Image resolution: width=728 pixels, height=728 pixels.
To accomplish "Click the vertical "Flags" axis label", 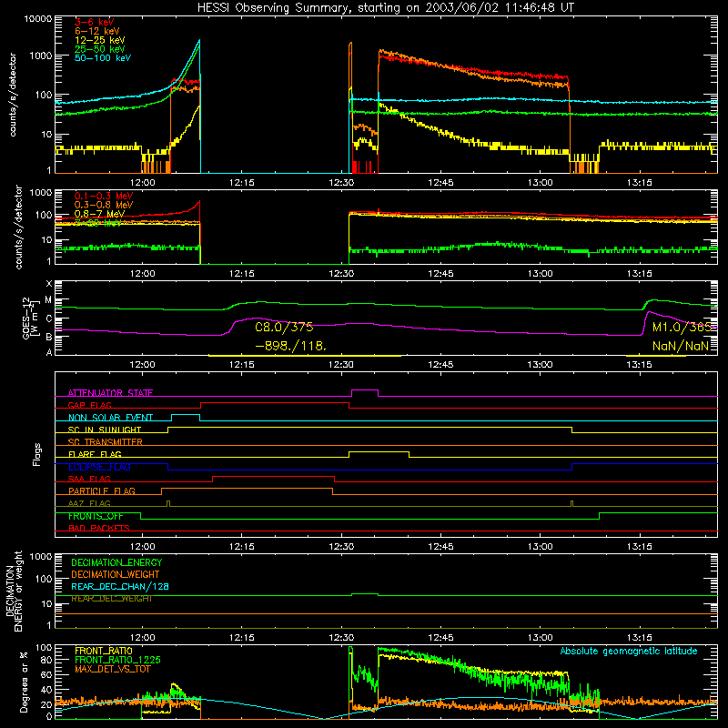I will (36, 454).
